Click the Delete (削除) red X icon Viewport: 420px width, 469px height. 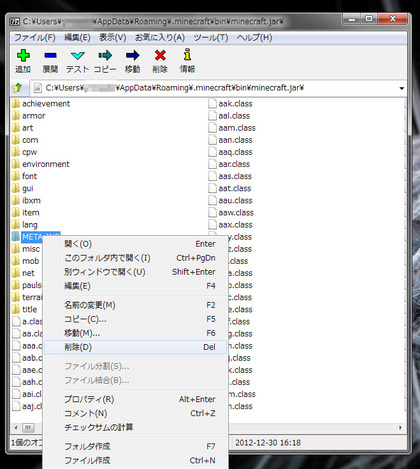[160, 55]
